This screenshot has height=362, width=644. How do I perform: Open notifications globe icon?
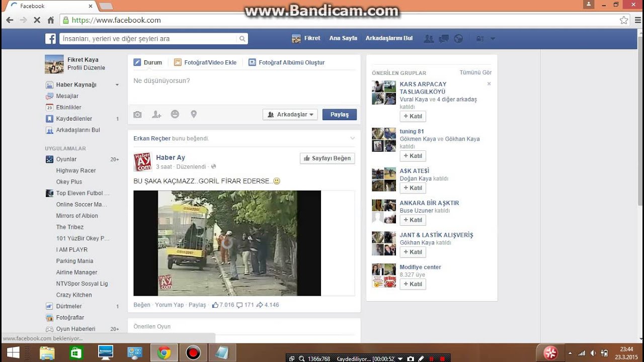(x=458, y=38)
